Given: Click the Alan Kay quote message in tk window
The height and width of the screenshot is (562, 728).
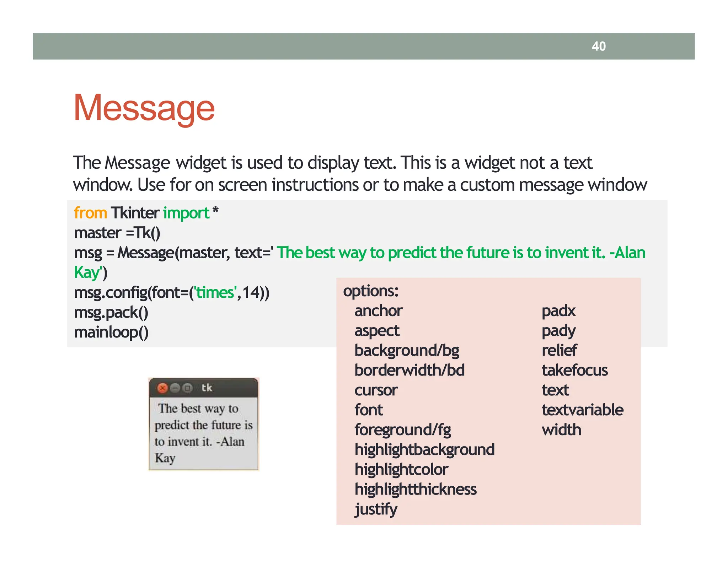Looking at the screenshot, I should pos(203,433).
